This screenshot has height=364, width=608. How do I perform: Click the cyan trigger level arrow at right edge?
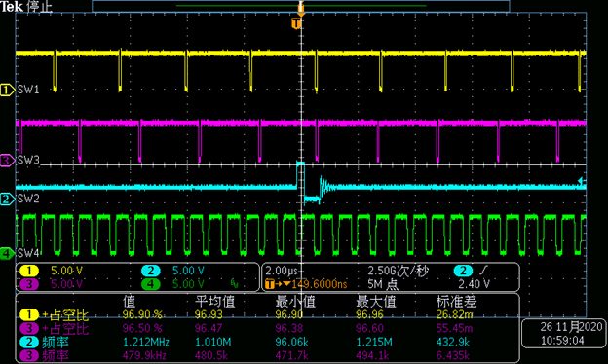click(x=582, y=181)
